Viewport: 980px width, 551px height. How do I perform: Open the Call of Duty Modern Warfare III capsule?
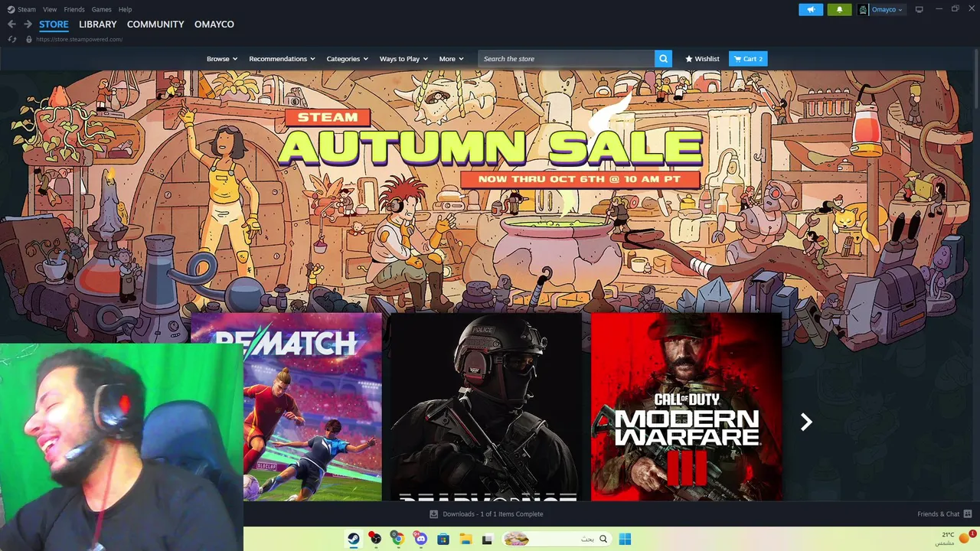tap(686, 406)
